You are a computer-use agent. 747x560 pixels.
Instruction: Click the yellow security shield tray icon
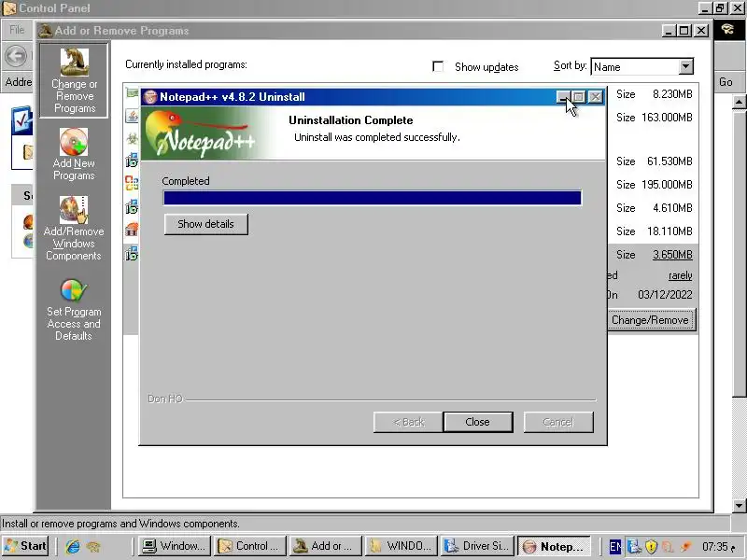point(651,547)
